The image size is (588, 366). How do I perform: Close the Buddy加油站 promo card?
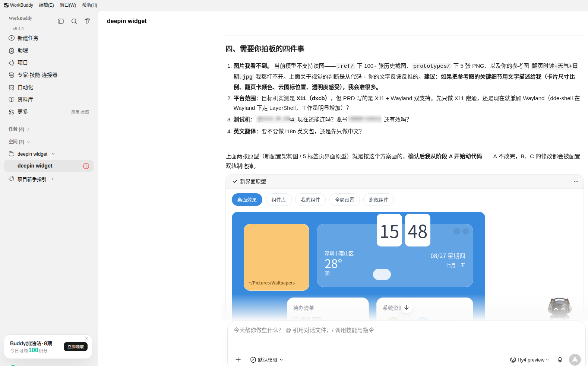tap(87, 338)
